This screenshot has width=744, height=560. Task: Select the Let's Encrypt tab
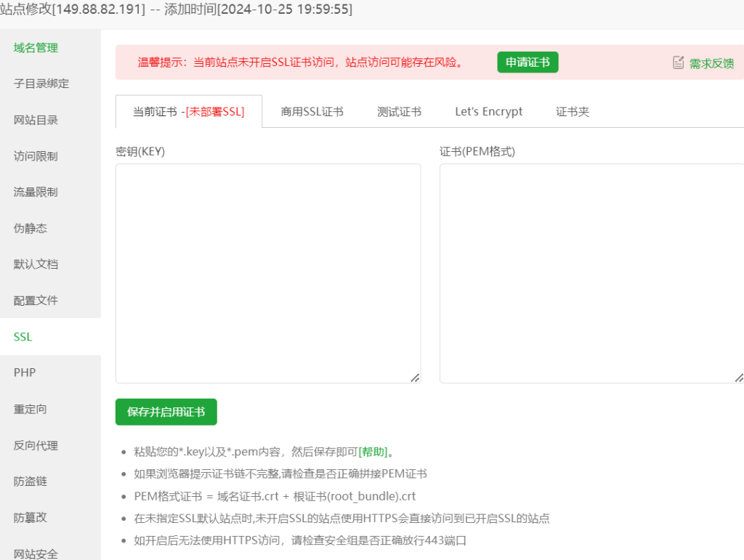[488, 112]
